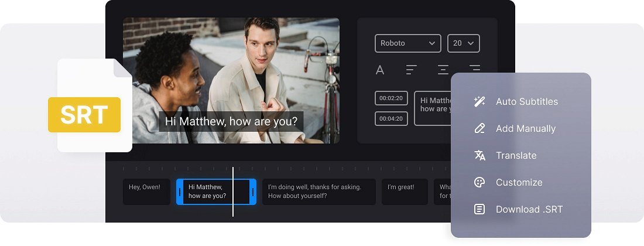Image resolution: width=644 pixels, height=246 pixels.
Task: Align subtitle text to the right
Action: click(474, 70)
